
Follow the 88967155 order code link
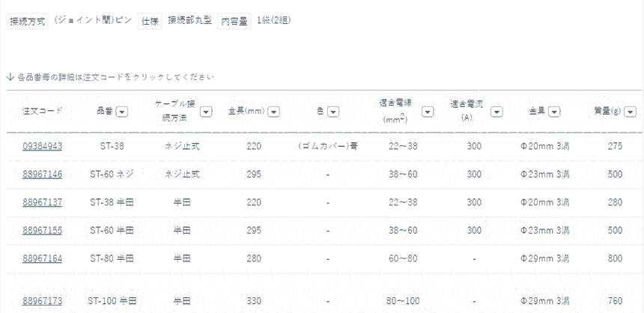[42, 231]
